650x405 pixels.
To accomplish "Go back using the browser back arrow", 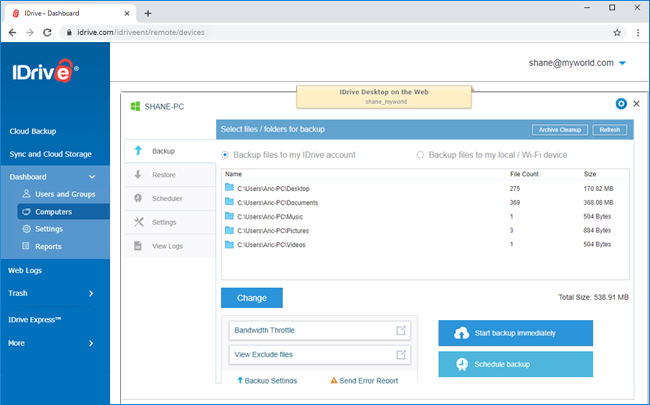I will 12,32.
